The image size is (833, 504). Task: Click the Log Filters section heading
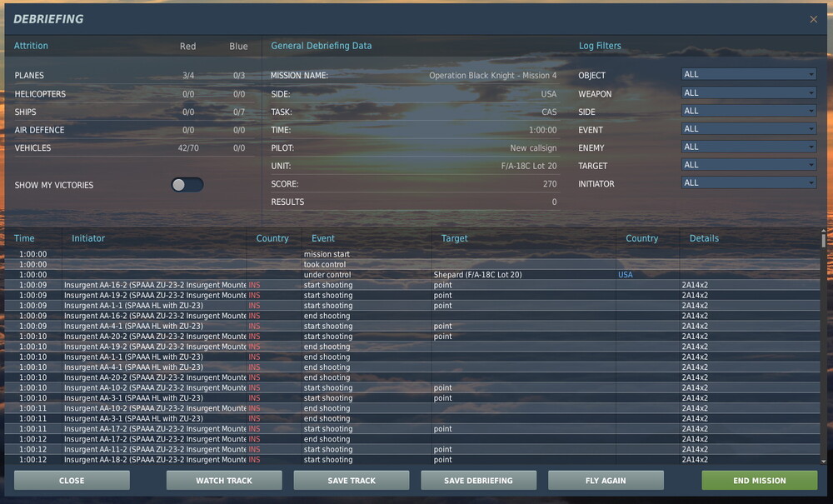tap(600, 46)
